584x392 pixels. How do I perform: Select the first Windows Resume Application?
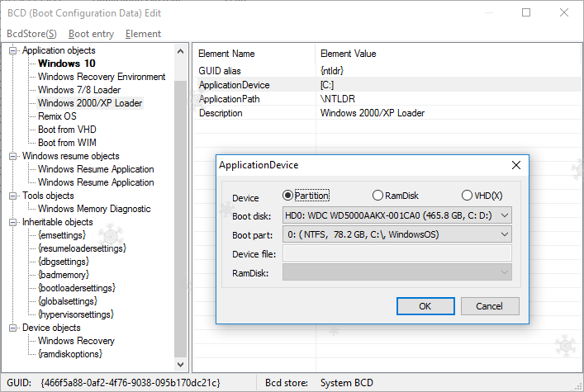pos(96,169)
